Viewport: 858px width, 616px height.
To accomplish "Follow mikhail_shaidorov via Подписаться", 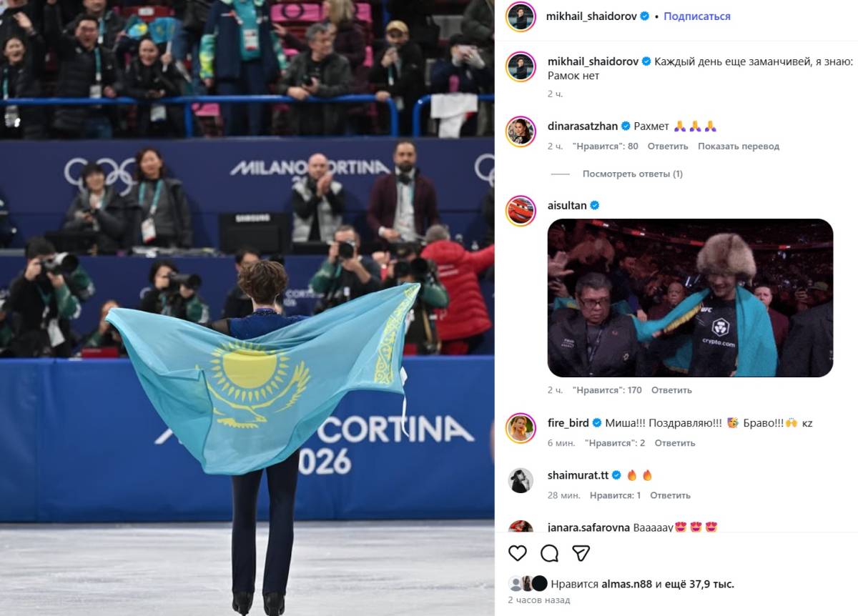I will coord(697,16).
